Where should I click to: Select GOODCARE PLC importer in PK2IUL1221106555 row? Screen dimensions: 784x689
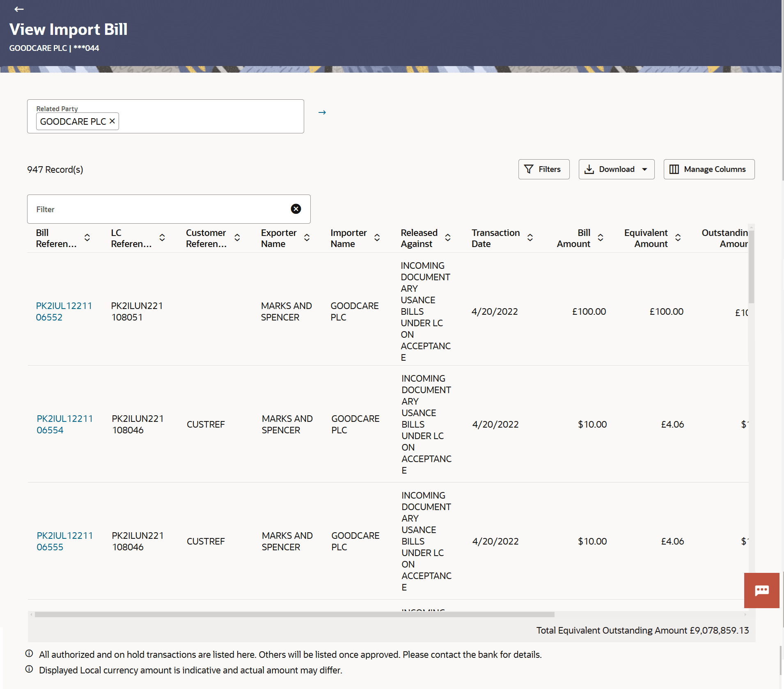click(x=355, y=541)
